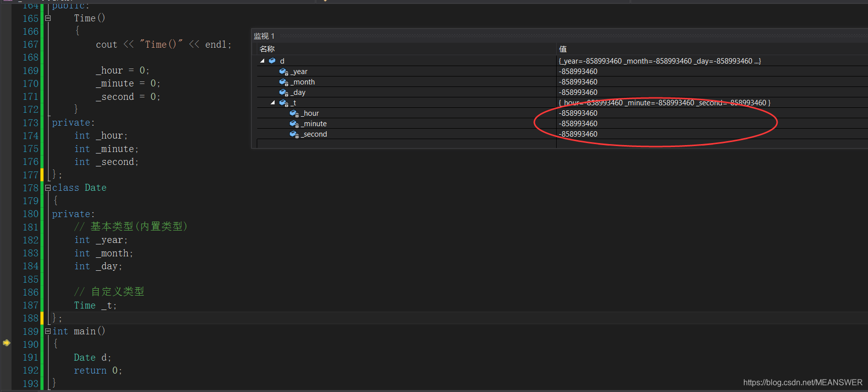Click the 'int _hour;' declaration line
The width and height of the screenshot is (868, 392).
pos(101,136)
